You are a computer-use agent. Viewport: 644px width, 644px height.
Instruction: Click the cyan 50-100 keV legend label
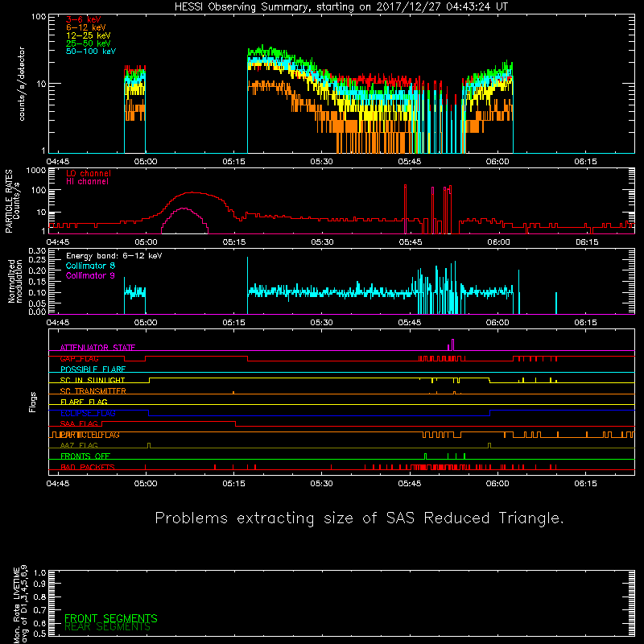[x=91, y=52]
